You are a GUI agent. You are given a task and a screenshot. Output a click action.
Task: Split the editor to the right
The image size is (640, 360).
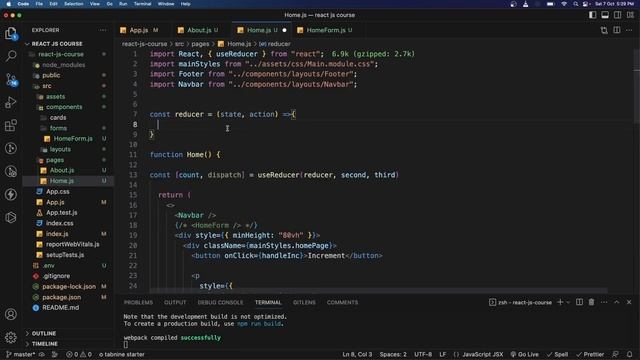point(617,30)
